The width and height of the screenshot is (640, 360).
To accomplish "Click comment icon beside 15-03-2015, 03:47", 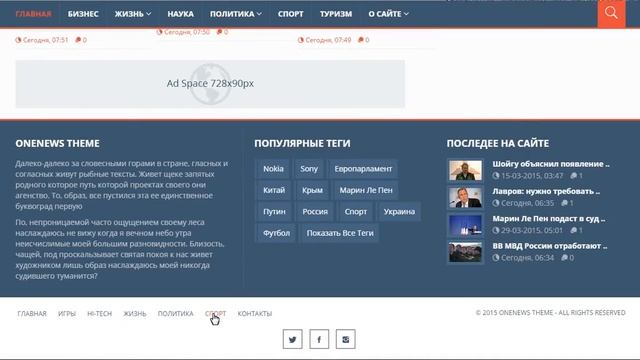I will (x=573, y=176).
